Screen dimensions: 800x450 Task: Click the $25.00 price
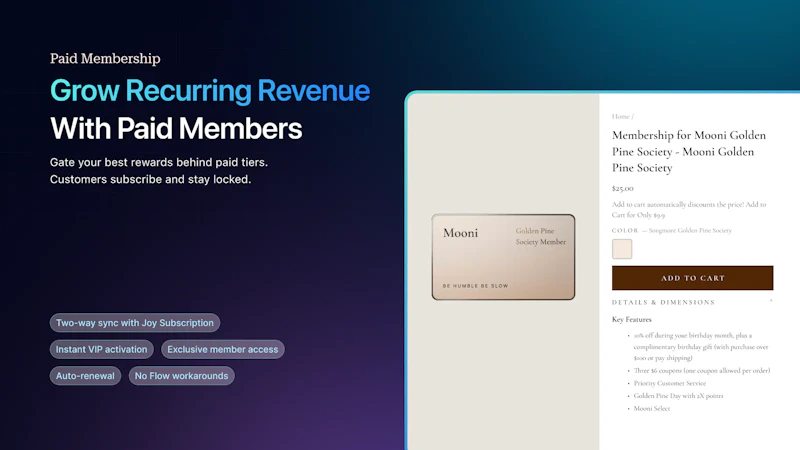point(622,188)
